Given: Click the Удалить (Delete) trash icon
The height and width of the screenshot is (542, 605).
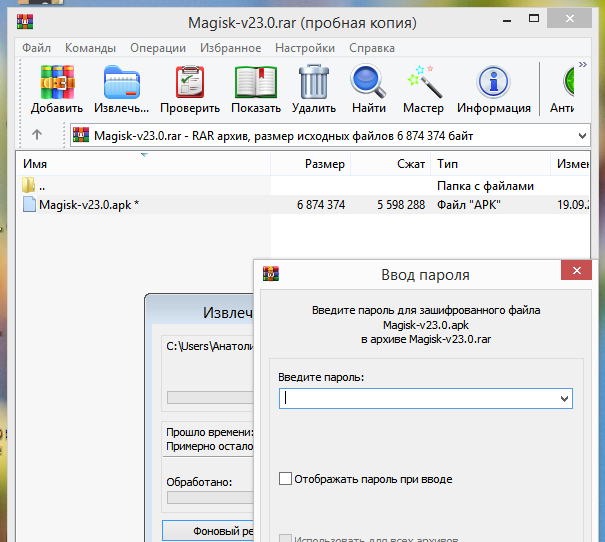Looking at the screenshot, I should point(314,81).
